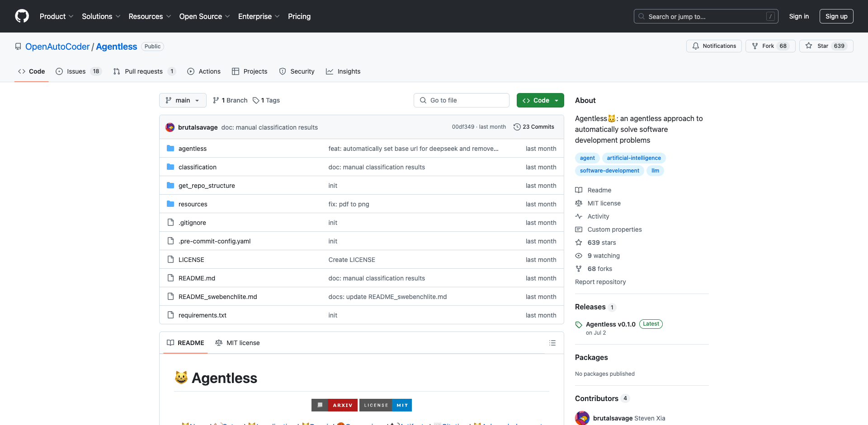This screenshot has width=868, height=425.
Task: View the 9 watching link
Action: tap(597, 256)
